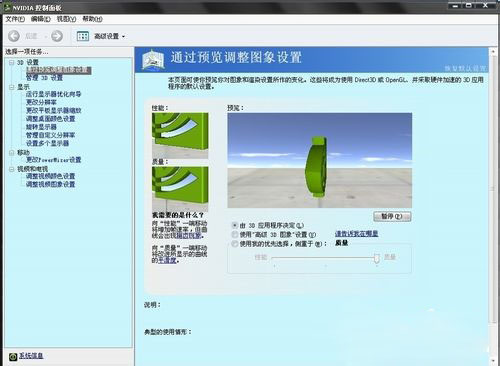
Task: Collapse the 3D 设置 tree node
Action: [12, 62]
